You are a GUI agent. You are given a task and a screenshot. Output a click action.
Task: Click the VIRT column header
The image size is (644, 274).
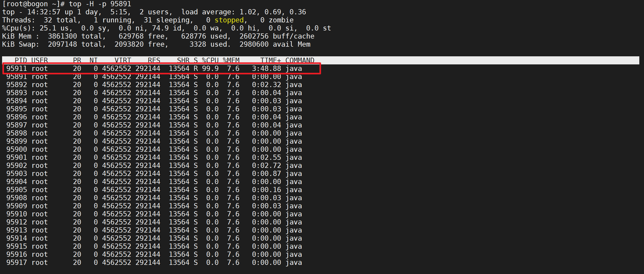point(123,60)
